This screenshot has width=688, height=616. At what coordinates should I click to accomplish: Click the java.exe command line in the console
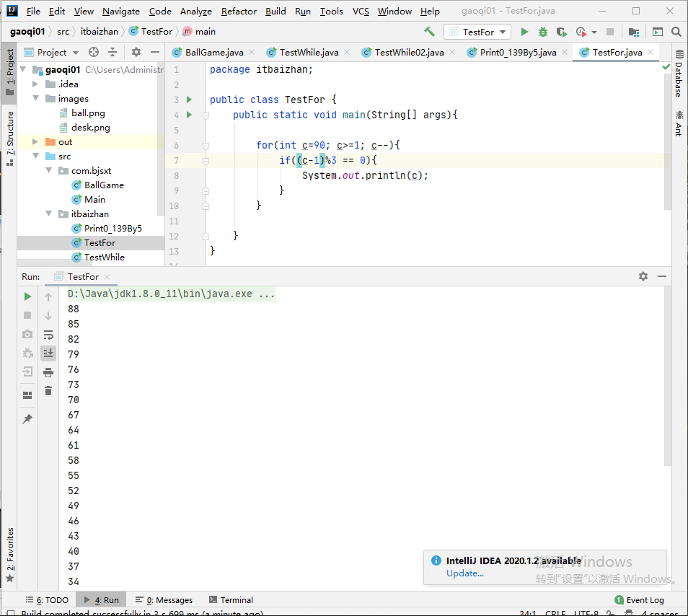click(x=171, y=294)
